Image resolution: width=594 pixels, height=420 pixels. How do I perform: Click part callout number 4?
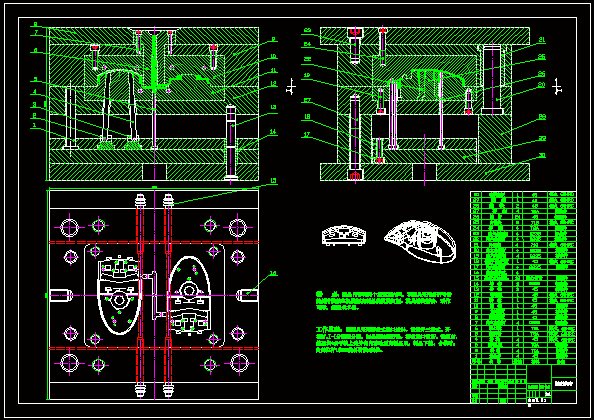(x=34, y=92)
